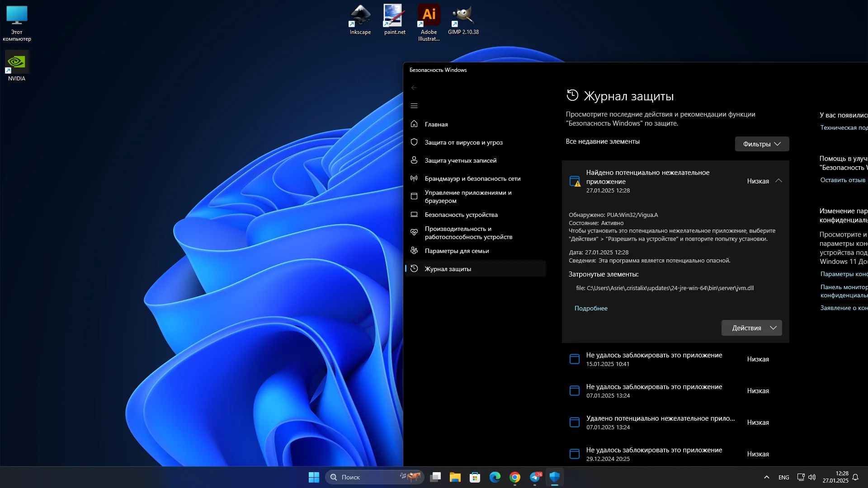Expand entry dated 15.01.2025 10:41

point(654,359)
